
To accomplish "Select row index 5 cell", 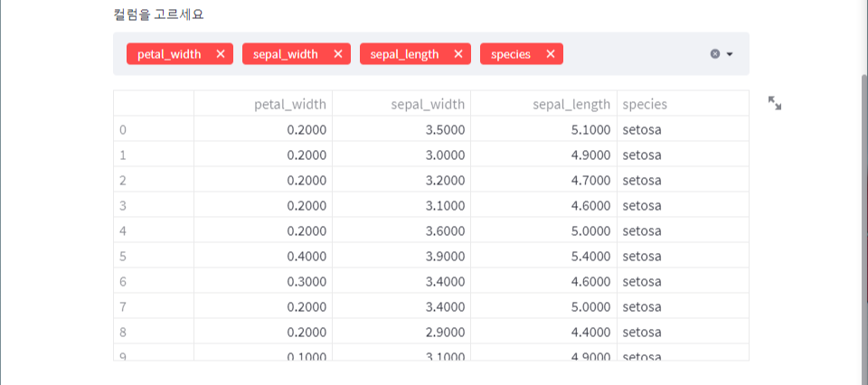I will click(154, 256).
